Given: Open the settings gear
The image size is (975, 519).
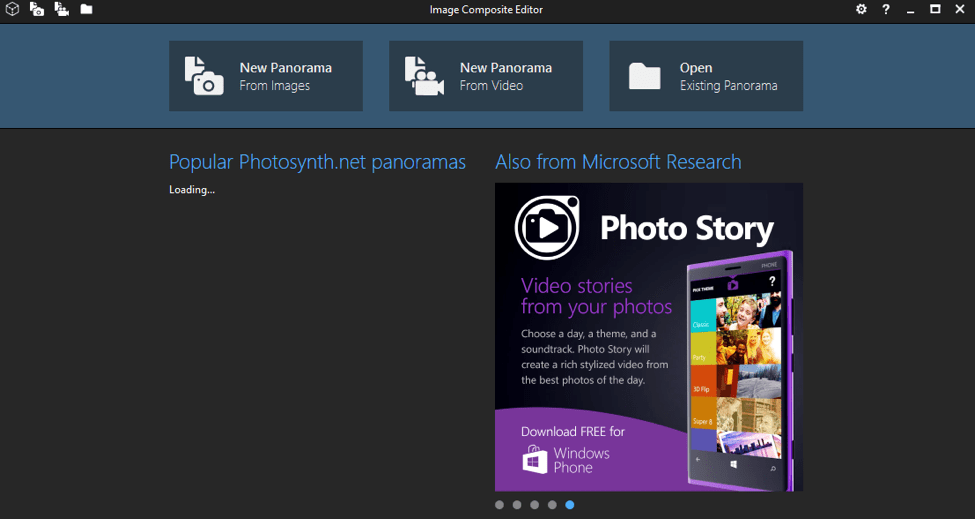Looking at the screenshot, I should [x=861, y=9].
